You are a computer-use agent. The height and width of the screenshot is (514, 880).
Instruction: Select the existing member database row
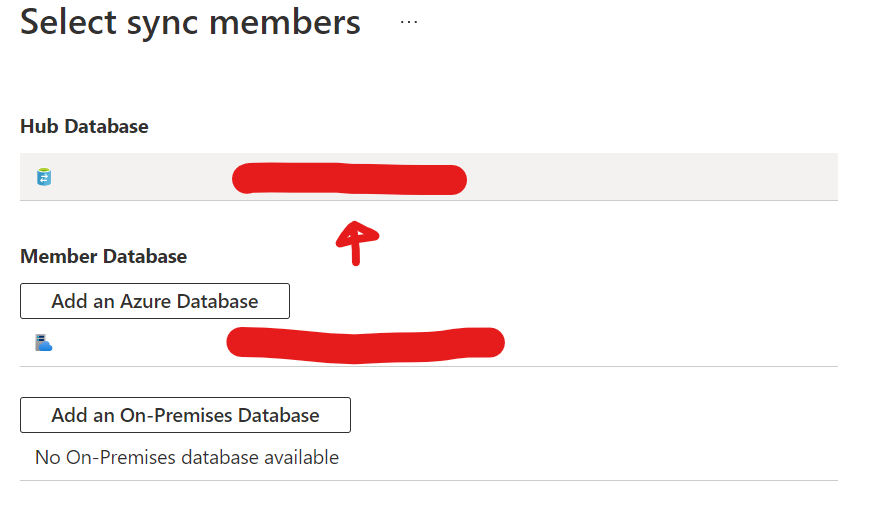click(429, 343)
